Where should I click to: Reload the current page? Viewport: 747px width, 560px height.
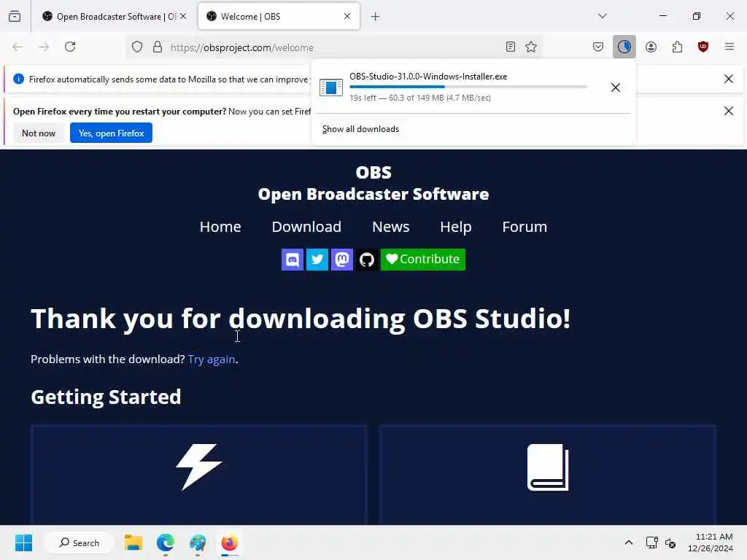pos(70,47)
